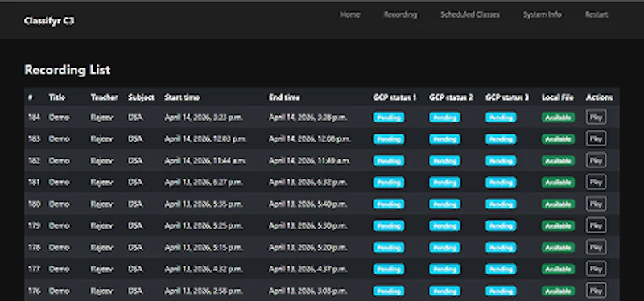Click the Available badge in row 177
Viewport: 644px width, 301px height.
click(558, 270)
